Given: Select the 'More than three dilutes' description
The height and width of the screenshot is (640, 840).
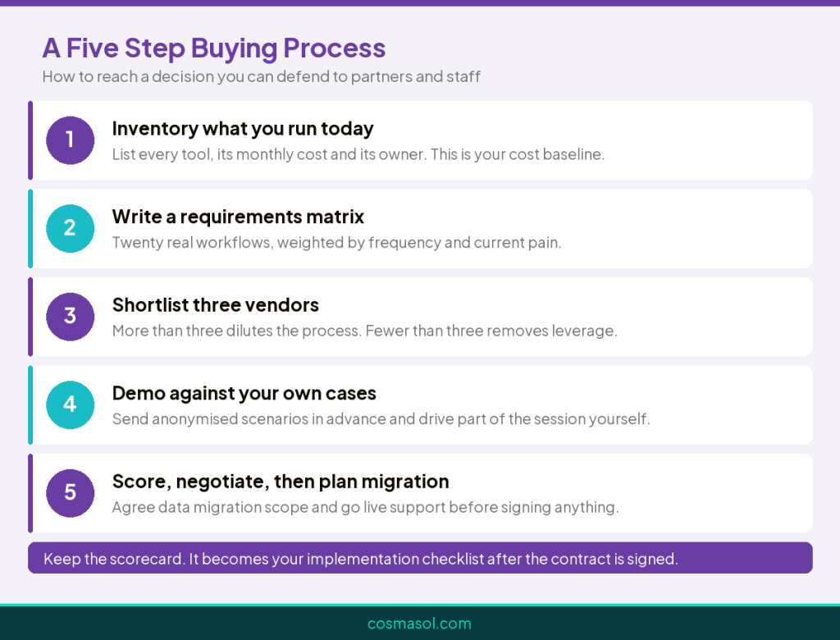Looking at the screenshot, I should coord(365,331).
